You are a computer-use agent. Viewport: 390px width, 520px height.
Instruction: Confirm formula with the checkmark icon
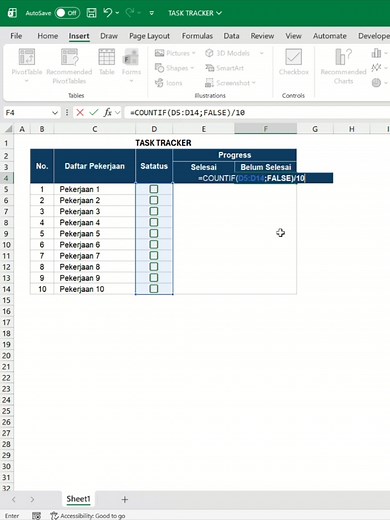(94, 113)
